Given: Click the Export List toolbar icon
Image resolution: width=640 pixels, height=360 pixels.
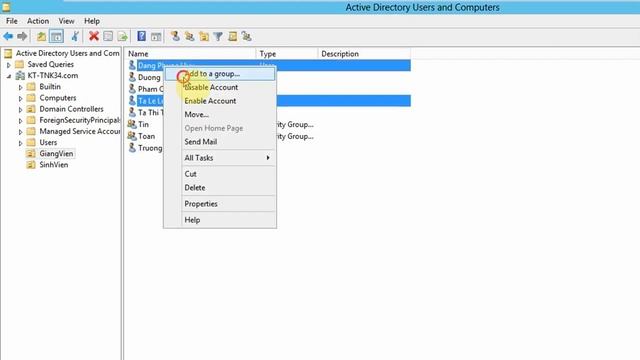Looking at the screenshot, I should pyautogui.click(x=122, y=36).
